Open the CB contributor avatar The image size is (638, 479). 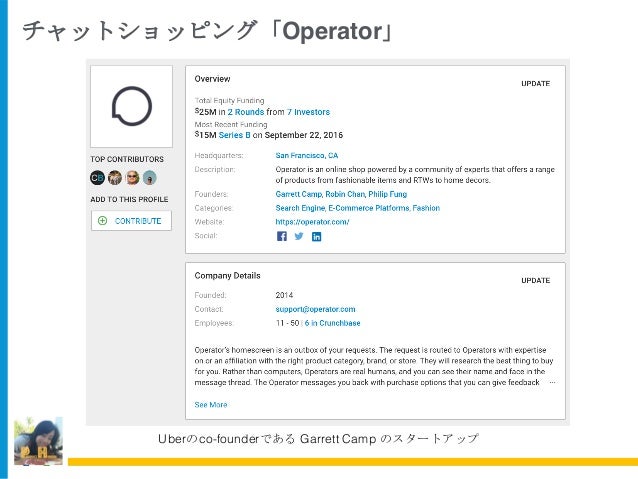97,178
